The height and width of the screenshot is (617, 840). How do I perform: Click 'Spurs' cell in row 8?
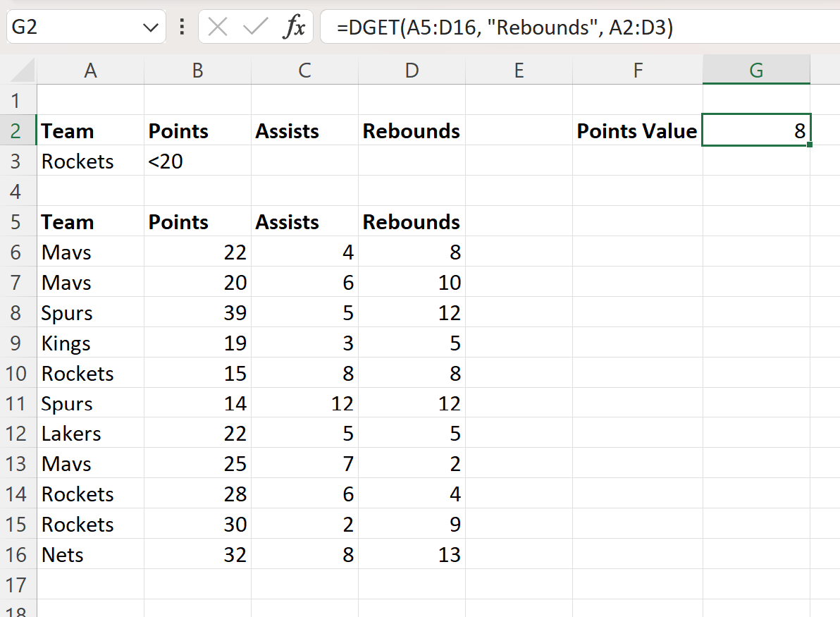pyautogui.click(x=90, y=312)
